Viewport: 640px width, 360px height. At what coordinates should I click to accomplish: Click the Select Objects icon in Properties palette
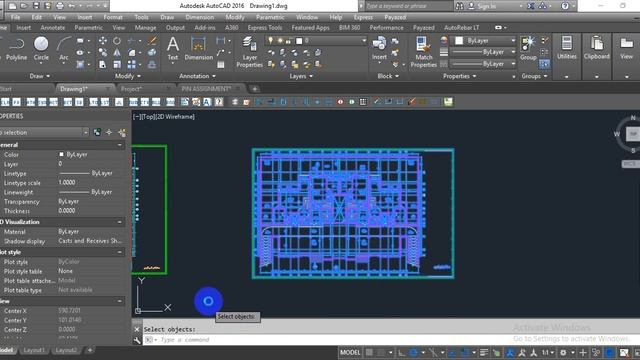coord(109,132)
